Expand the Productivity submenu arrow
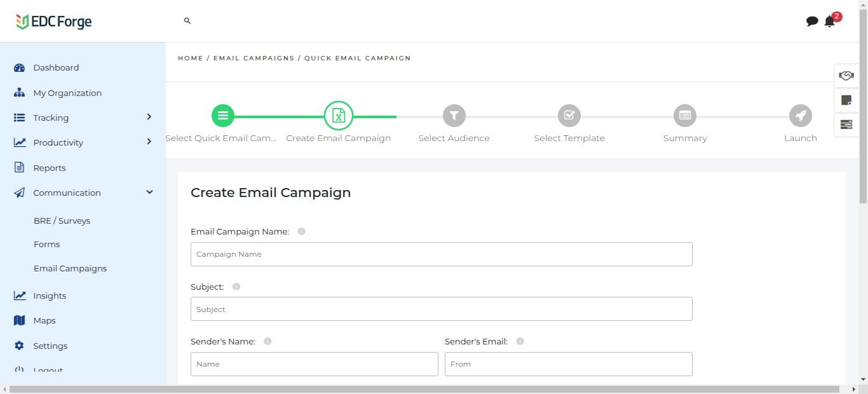Screen dimensions: 868x394 point(149,142)
